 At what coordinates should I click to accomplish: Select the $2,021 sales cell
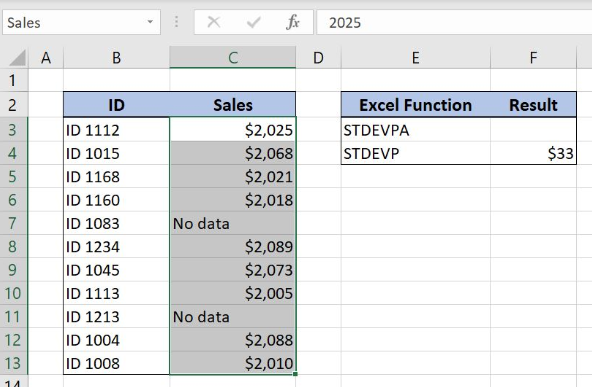click(x=233, y=177)
